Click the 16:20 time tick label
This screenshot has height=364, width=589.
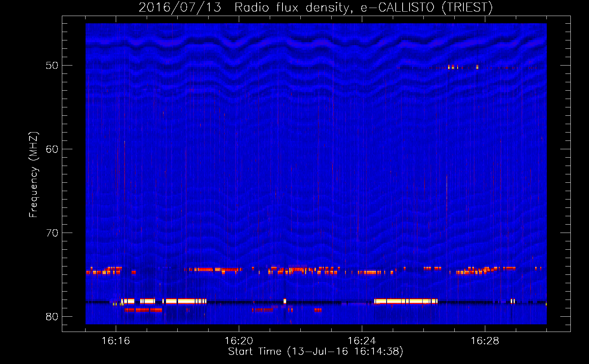coord(239,341)
